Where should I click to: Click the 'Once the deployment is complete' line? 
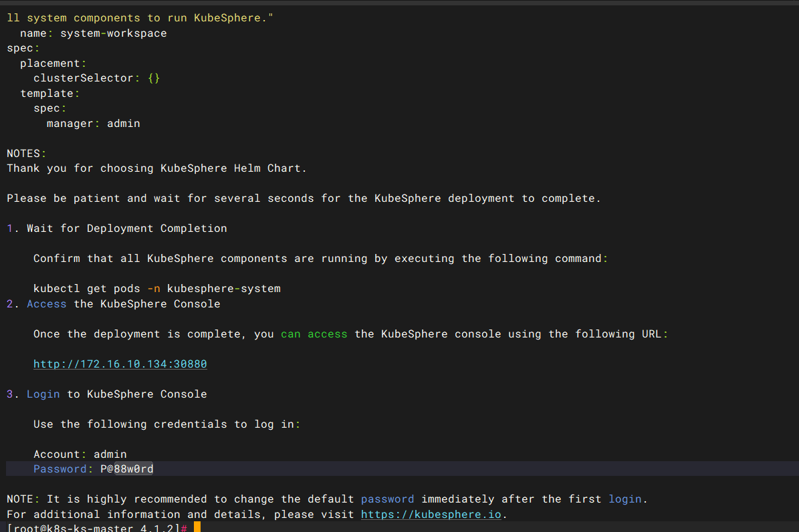(350, 334)
